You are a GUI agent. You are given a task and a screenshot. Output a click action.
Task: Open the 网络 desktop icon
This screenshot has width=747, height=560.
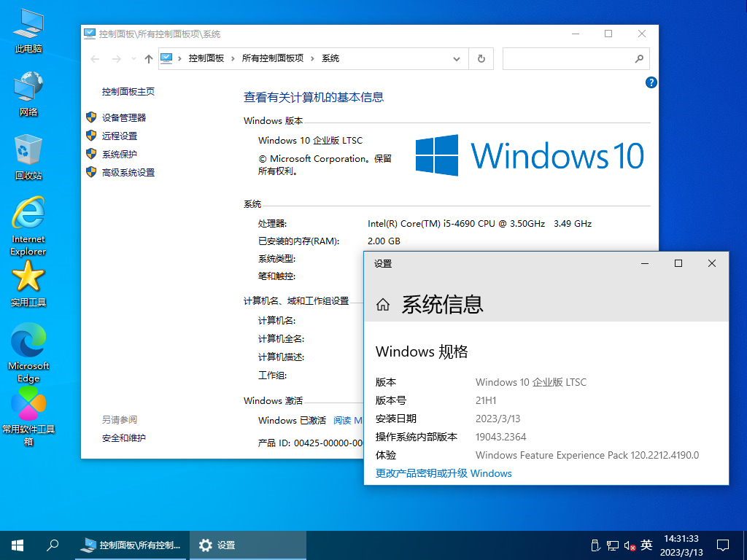tap(28, 94)
